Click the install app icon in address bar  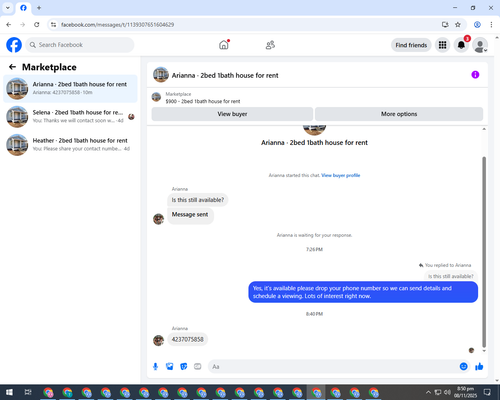pos(445,25)
